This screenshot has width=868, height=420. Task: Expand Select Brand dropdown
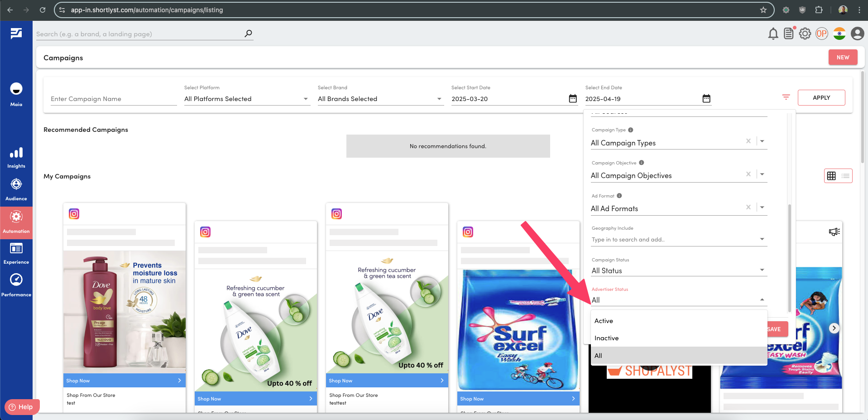[439, 99]
